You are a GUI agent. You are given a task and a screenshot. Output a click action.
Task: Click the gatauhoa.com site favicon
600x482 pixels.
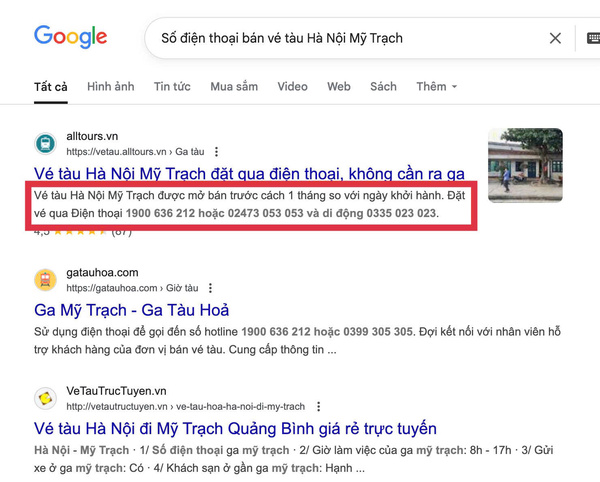point(46,280)
